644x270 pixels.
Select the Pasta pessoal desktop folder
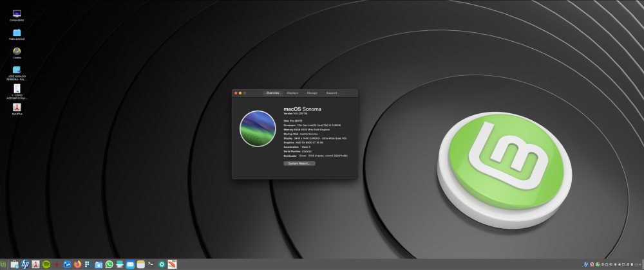tap(17, 35)
